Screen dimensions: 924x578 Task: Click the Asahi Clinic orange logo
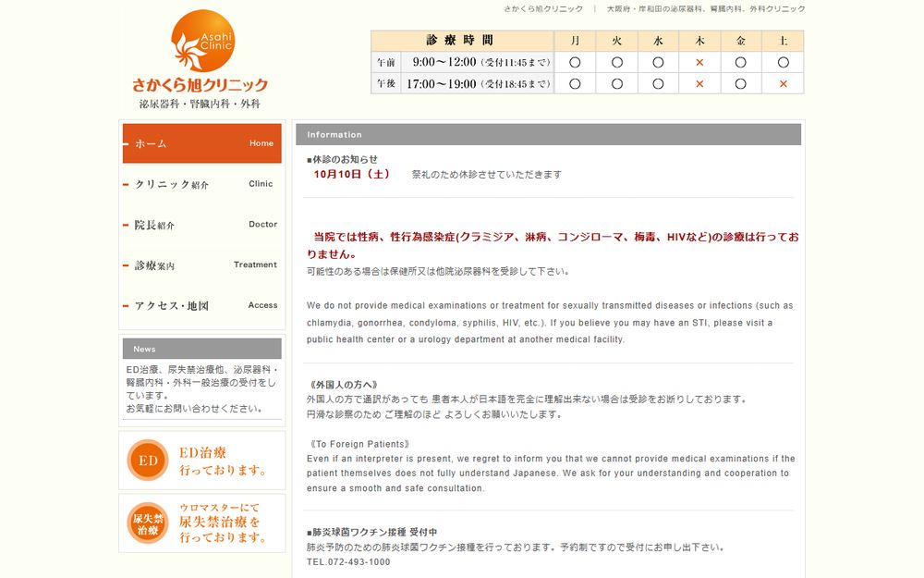click(202, 41)
